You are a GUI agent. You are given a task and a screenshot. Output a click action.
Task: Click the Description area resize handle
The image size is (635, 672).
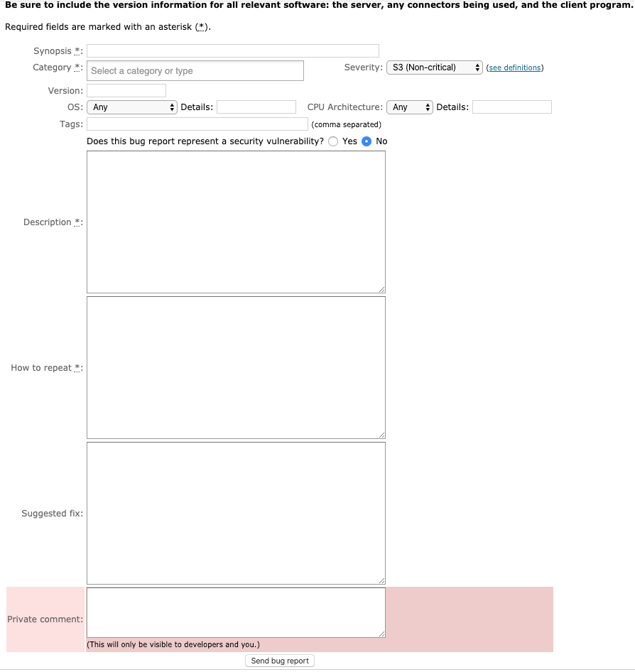click(x=381, y=290)
